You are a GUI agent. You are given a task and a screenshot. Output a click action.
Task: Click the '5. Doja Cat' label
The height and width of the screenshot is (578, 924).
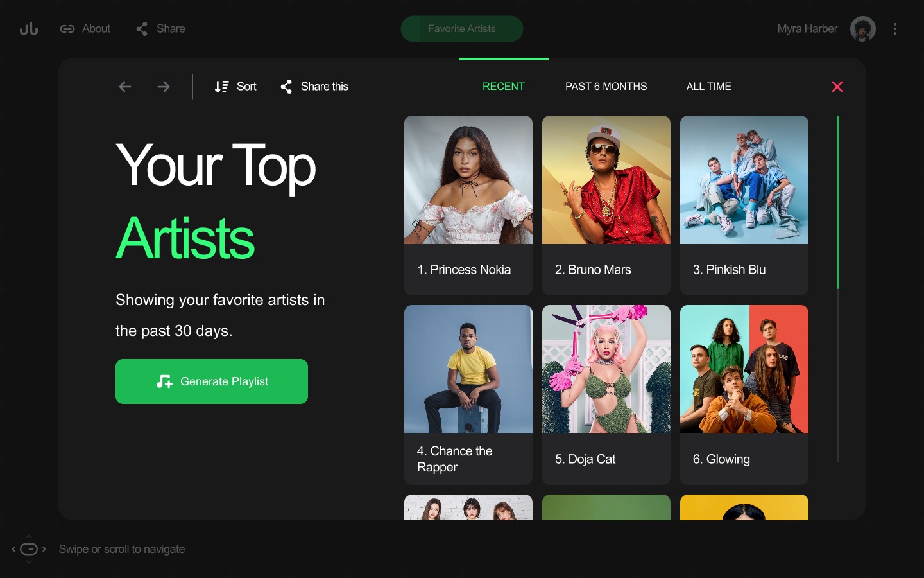click(x=585, y=459)
